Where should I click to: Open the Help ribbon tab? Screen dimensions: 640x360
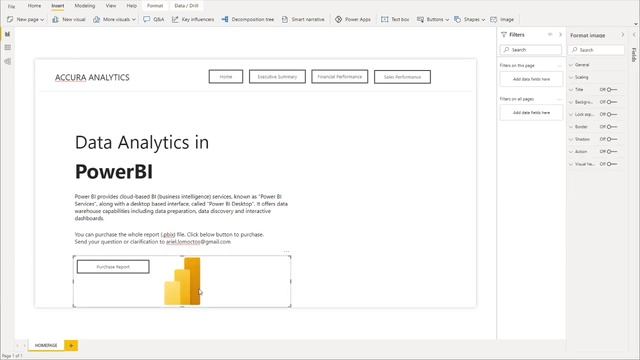tap(131, 6)
